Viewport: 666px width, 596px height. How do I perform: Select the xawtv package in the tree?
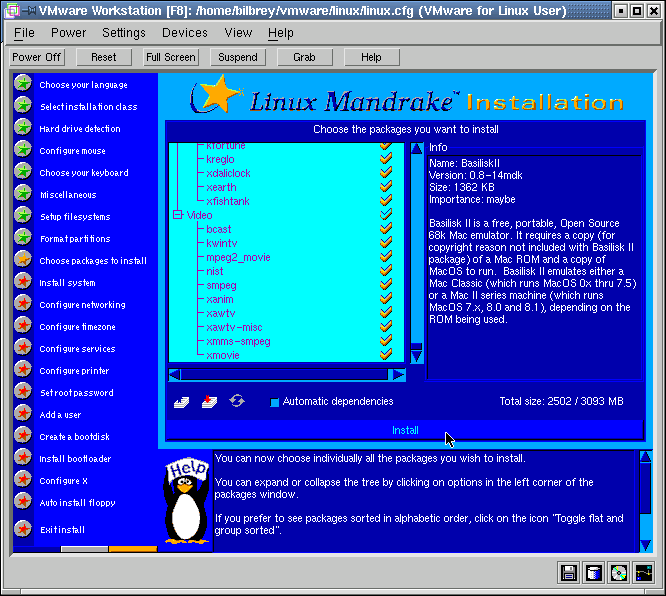tap(220, 313)
